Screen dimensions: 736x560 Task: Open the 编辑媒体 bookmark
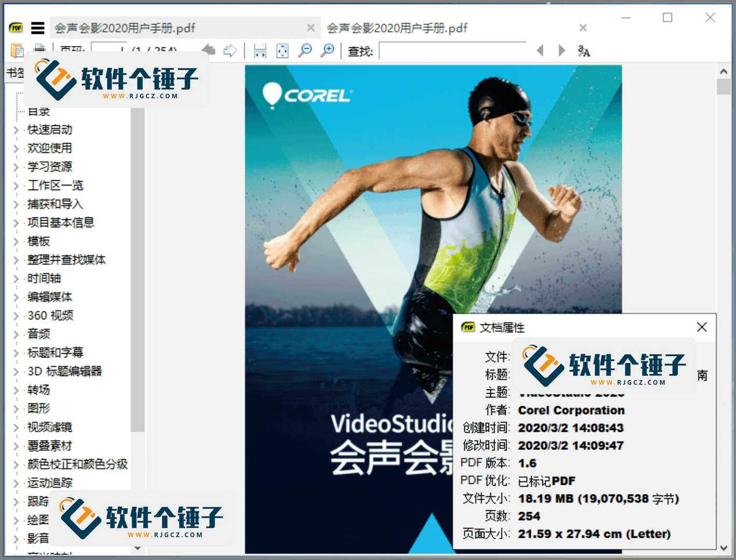coord(50,297)
